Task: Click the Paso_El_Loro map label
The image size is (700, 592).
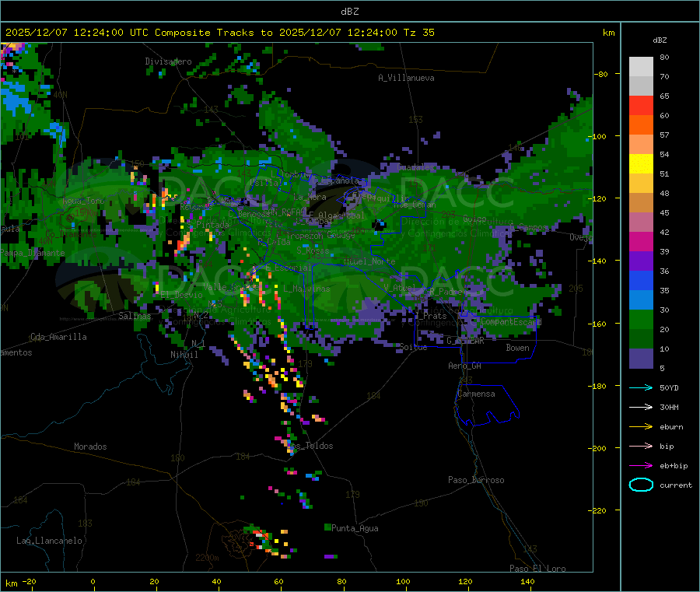Action: click(538, 569)
